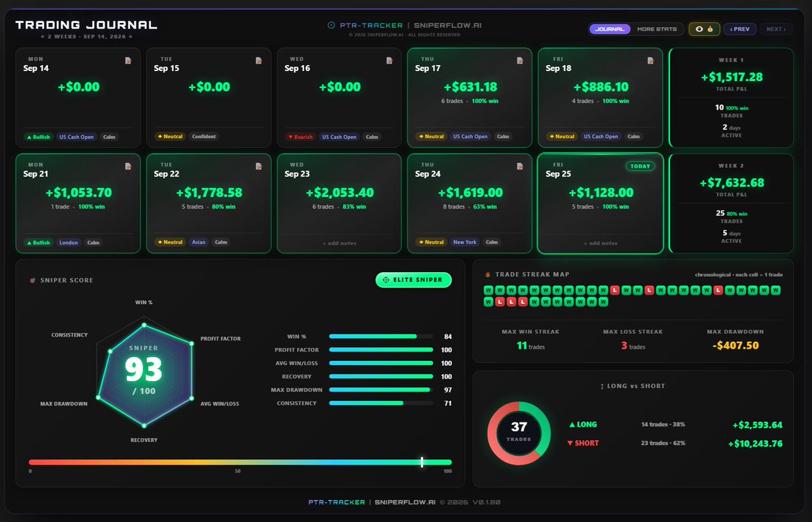
Task: Click the Sep 24 P&L '+$1,619.00'
Action: [x=470, y=193]
